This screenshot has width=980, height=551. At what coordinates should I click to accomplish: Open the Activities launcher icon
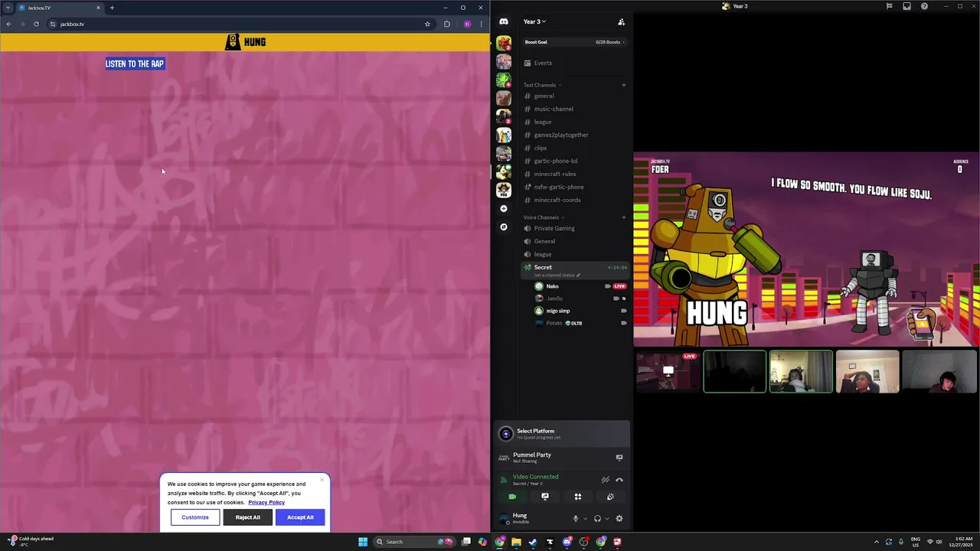point(578,497)
